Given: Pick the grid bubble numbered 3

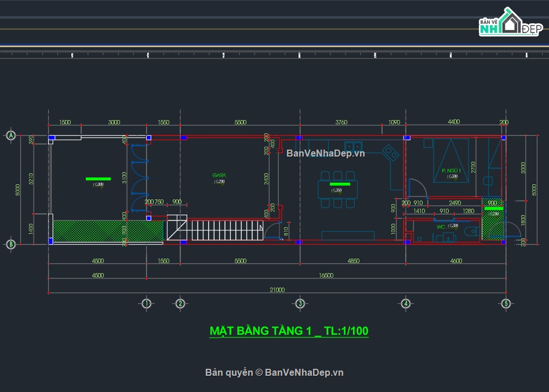Looking at the screenshot, I should click(300, 303).
